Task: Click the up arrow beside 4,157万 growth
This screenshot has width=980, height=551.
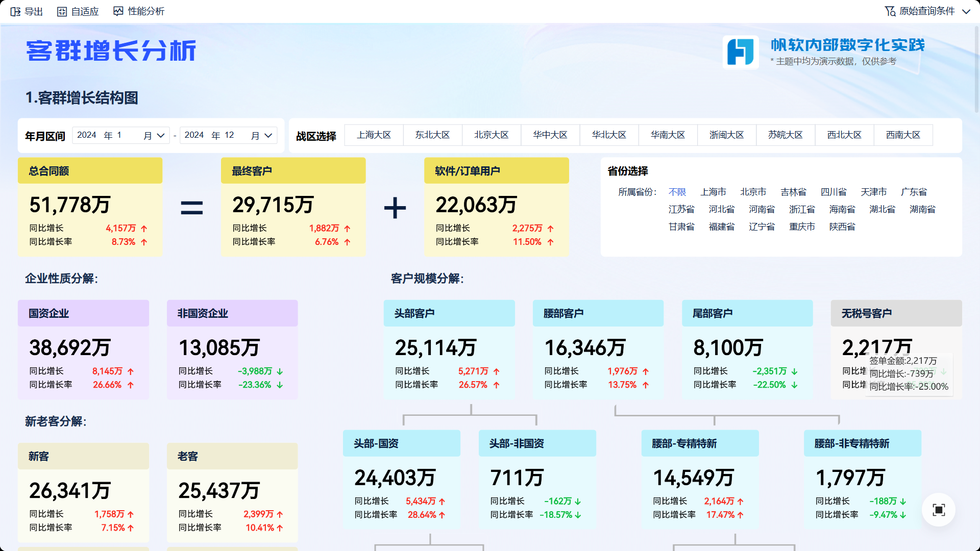Action: tap(144, 229)
